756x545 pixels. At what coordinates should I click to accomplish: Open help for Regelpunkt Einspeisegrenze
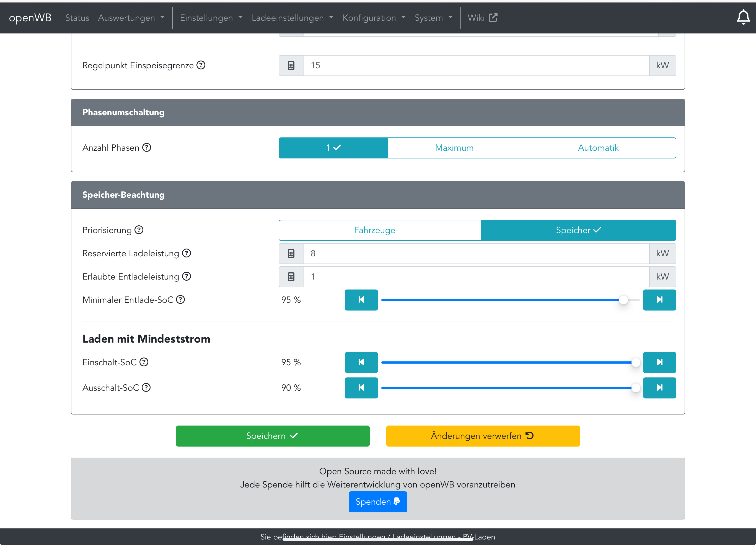201,65
